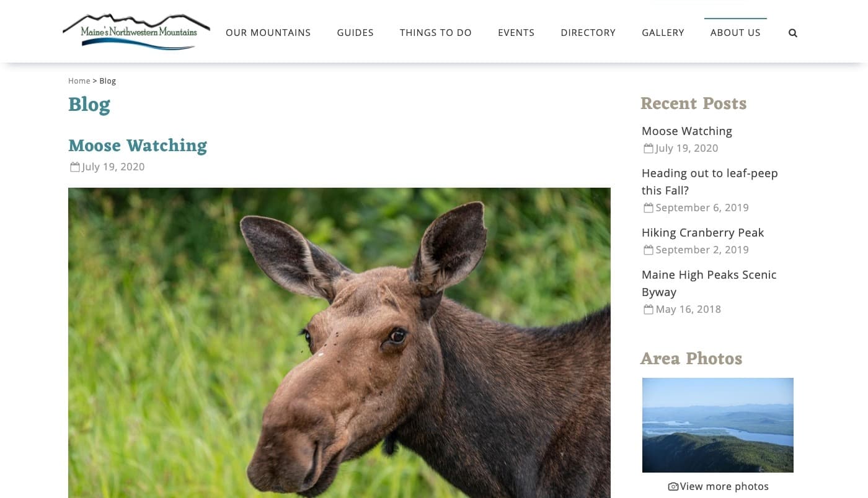The width and height of the screenshot is (868, 498).
Task: Open the Hiking Cranberry Peak recent post
Action: point(702,233)
